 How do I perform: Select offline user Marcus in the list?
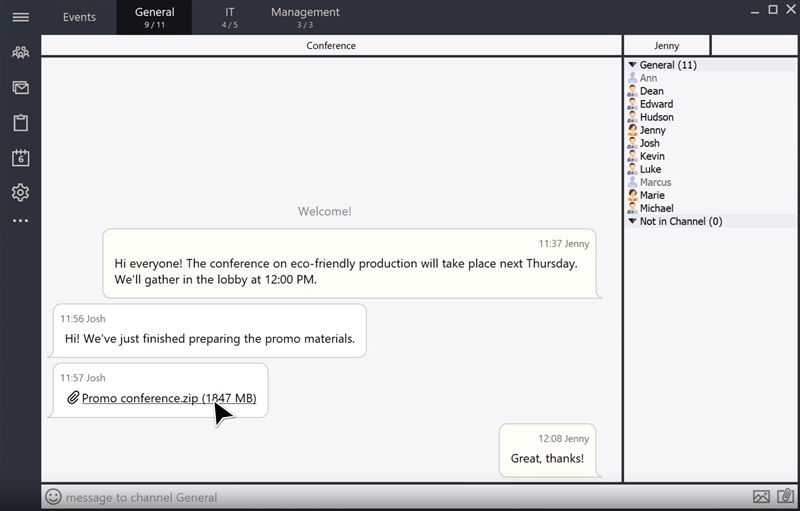(x=656, y=182)
